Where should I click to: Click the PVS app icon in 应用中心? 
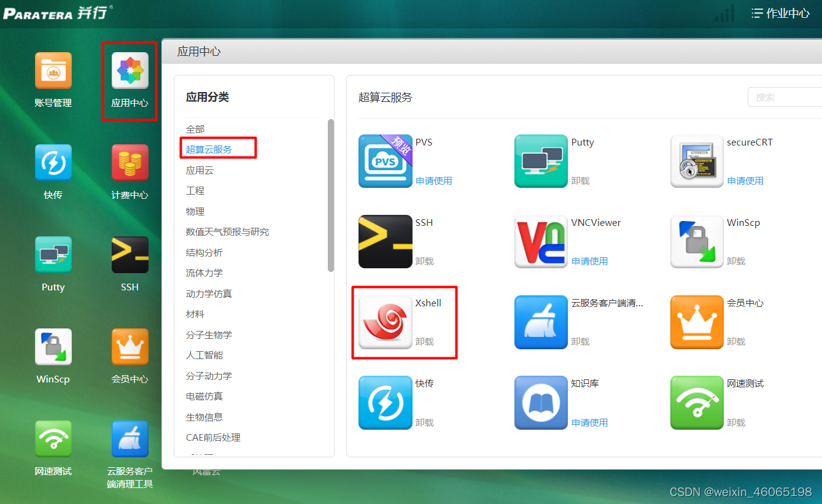386,161
